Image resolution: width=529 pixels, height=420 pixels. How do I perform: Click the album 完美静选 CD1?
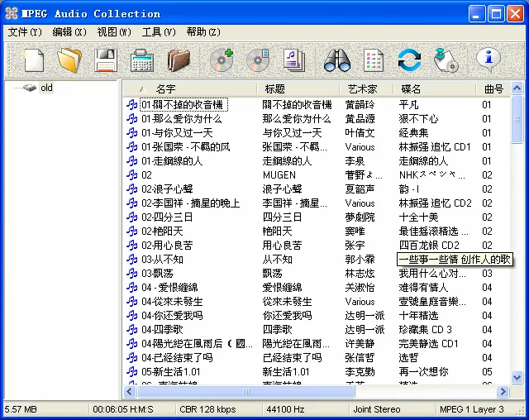428,343
